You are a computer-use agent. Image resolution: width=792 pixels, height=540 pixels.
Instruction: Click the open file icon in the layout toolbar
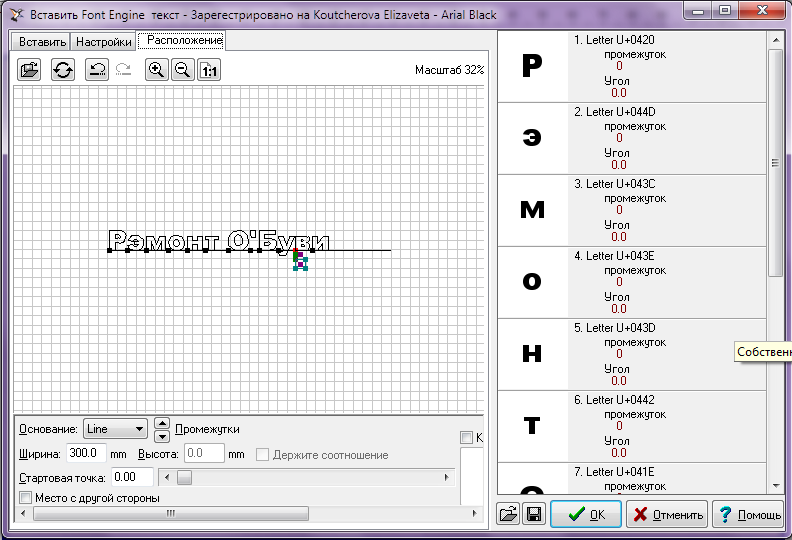[x=30, y=69]
